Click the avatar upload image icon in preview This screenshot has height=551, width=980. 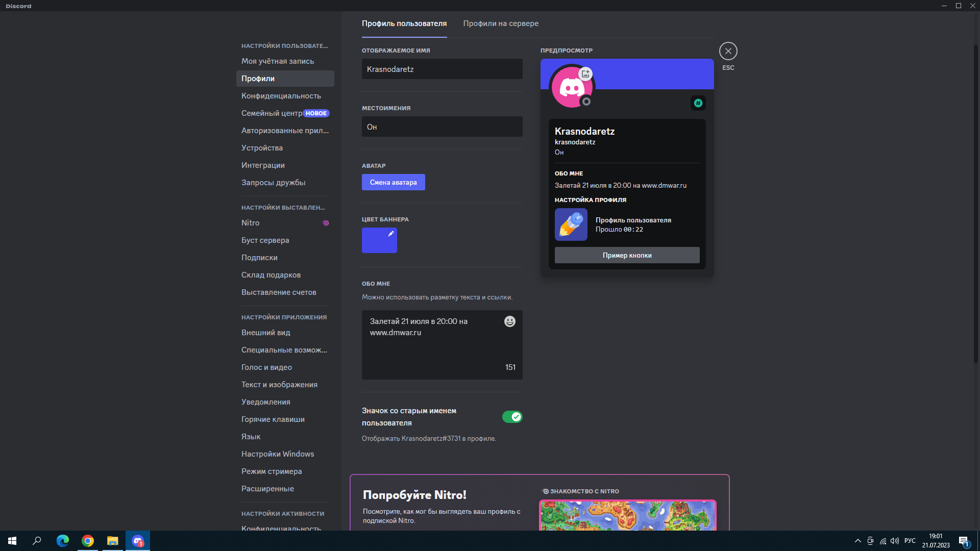pos(585,74)
